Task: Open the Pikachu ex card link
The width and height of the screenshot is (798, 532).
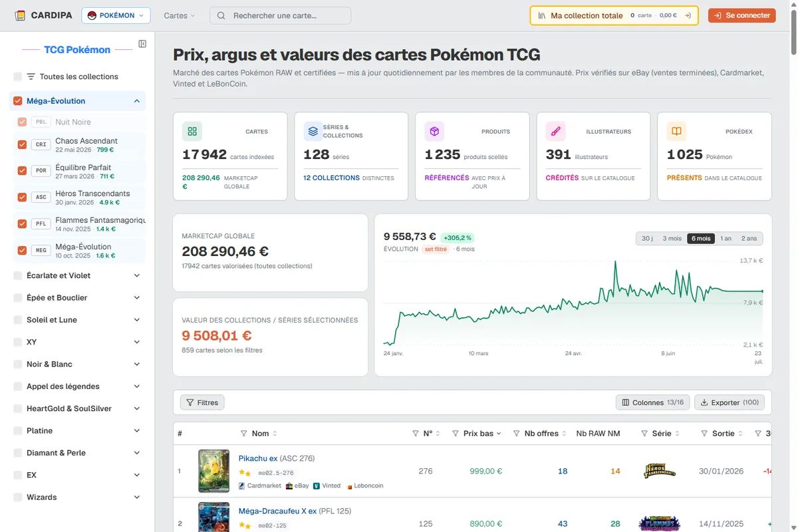Action: 258,458
